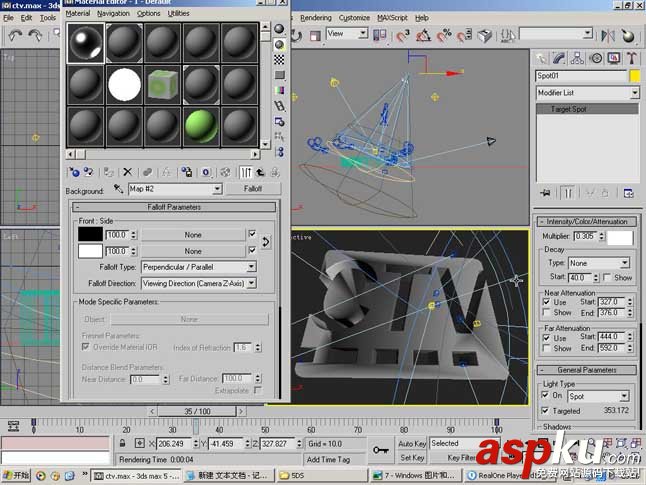Click the X Reset Map icon

[128, 172]
